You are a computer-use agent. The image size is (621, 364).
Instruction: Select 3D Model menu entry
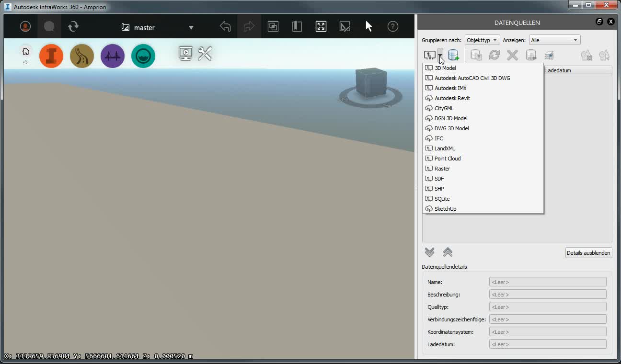483,68
